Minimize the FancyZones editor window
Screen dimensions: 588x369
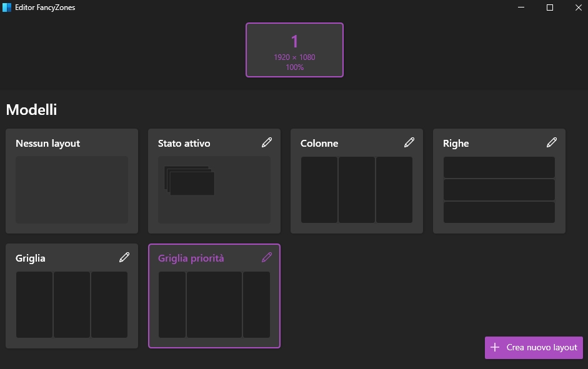pyautogui.click(x=521, y=7)
